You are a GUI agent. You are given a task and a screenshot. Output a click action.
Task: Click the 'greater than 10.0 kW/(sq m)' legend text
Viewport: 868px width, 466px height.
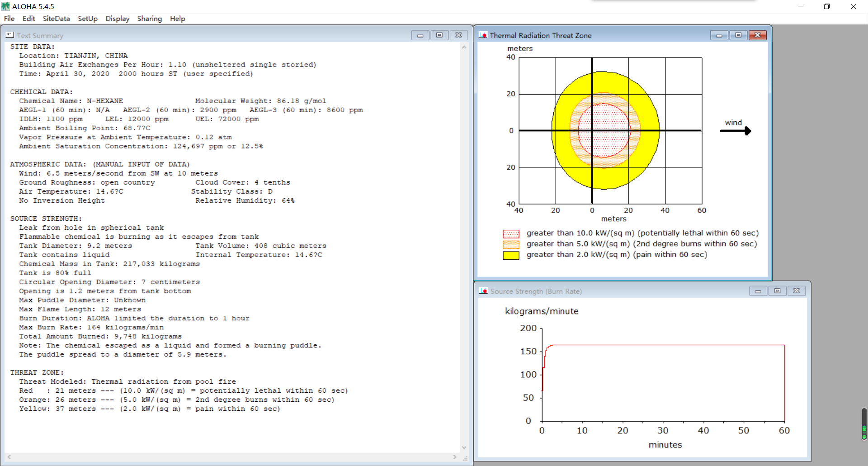pyautogui.click(x=642, y=233)
